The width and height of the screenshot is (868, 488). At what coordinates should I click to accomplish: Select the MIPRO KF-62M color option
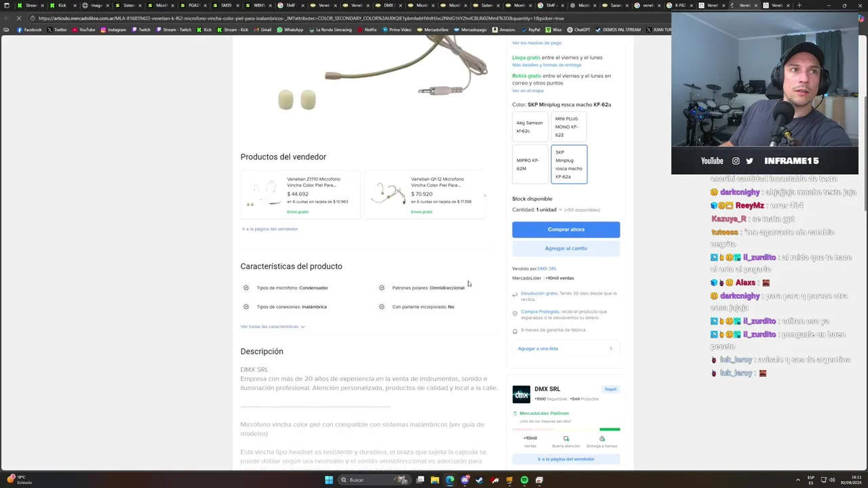(x=530, y=165)
